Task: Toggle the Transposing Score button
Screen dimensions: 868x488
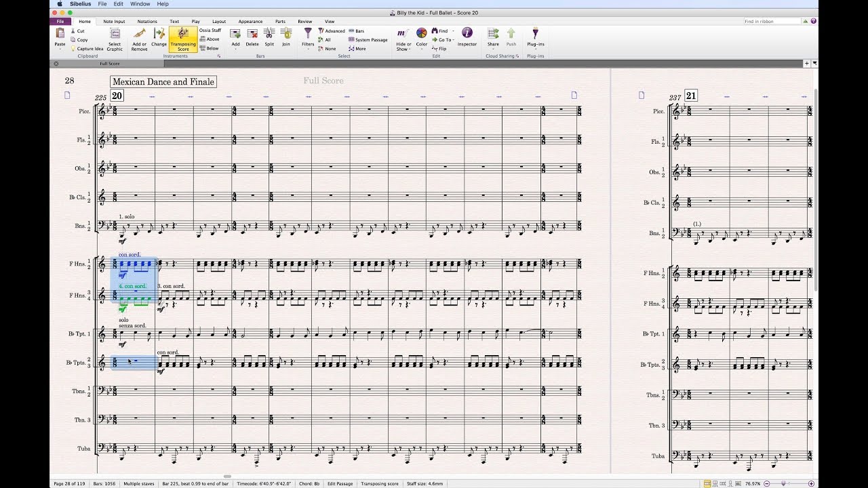Action: (183, 39)
